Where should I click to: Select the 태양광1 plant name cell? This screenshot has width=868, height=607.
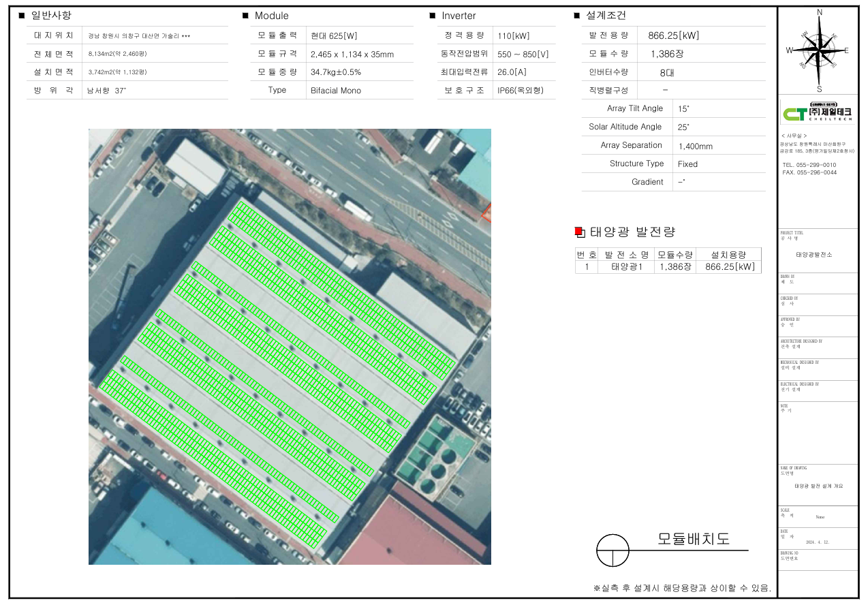(x=626, y=267)
